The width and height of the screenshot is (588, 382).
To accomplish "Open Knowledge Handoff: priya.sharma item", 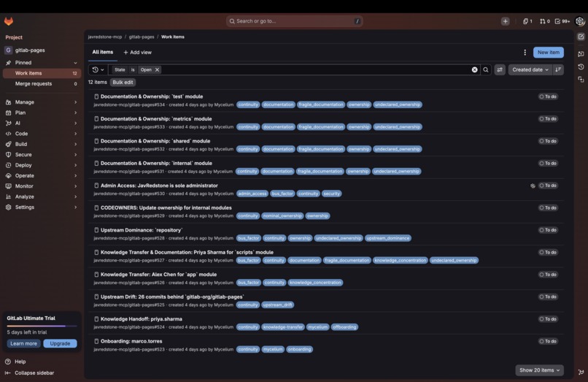I will click(x=142, y=319).
